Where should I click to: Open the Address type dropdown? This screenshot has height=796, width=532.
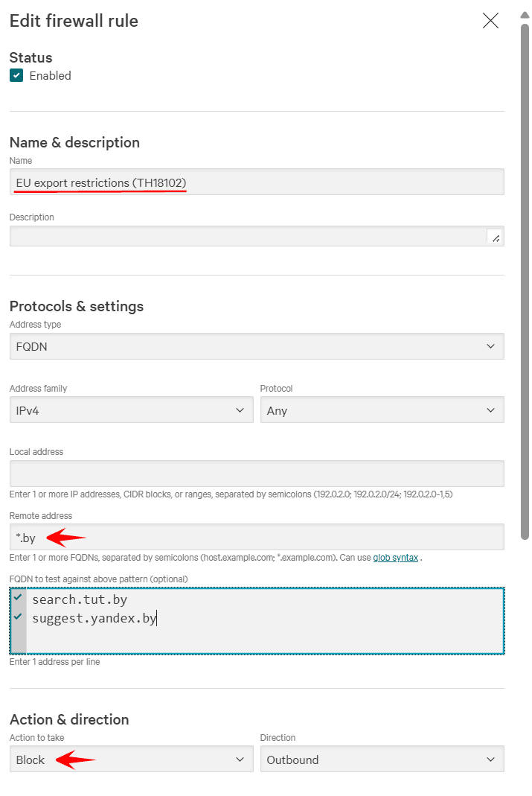pyautogui.click(x=256, y=346)
